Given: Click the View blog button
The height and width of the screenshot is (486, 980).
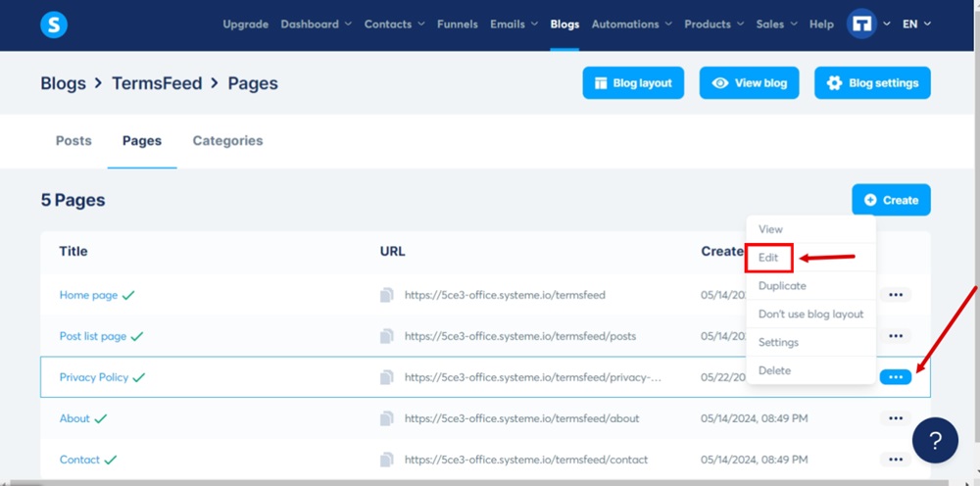Looking at the screenshot, I should pos(750,83).
